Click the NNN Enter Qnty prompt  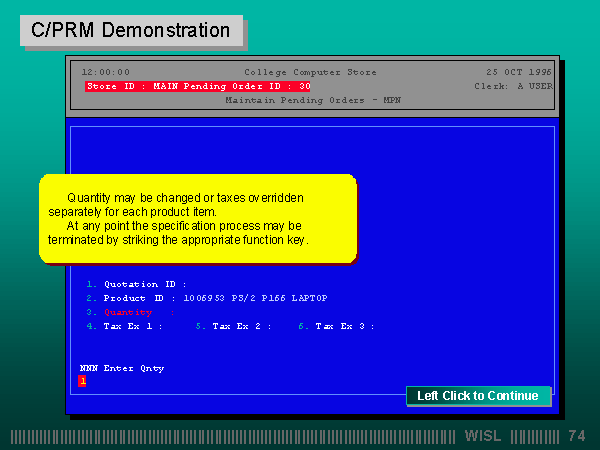pyautogui.click(x=122, y=368)
